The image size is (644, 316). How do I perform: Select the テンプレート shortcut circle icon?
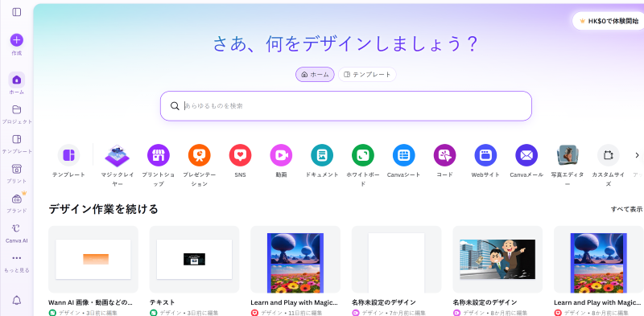click(68, 155)
